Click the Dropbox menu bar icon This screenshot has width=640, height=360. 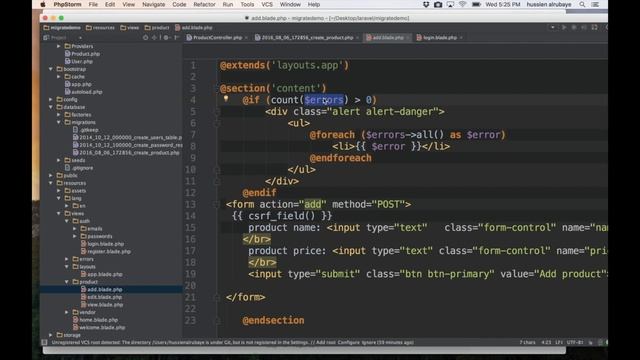click(x=426, y=4)
